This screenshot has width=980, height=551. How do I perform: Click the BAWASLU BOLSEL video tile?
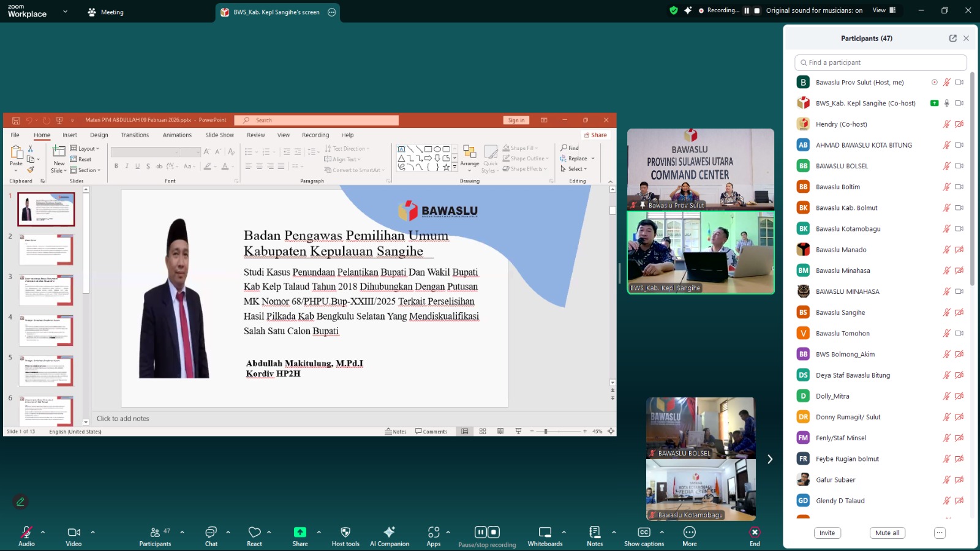(701, 428)
